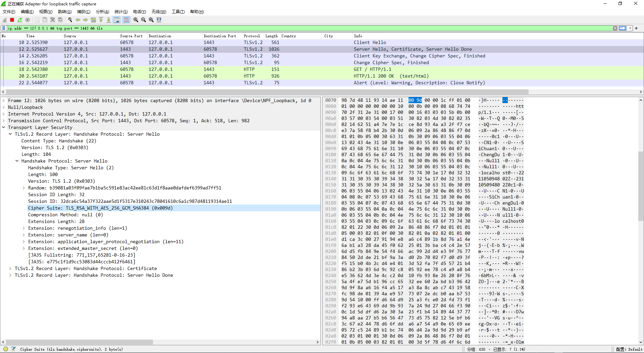Add a filter button with plus
The width and height of the screenshot is (644, 353).
pos(636,28)
